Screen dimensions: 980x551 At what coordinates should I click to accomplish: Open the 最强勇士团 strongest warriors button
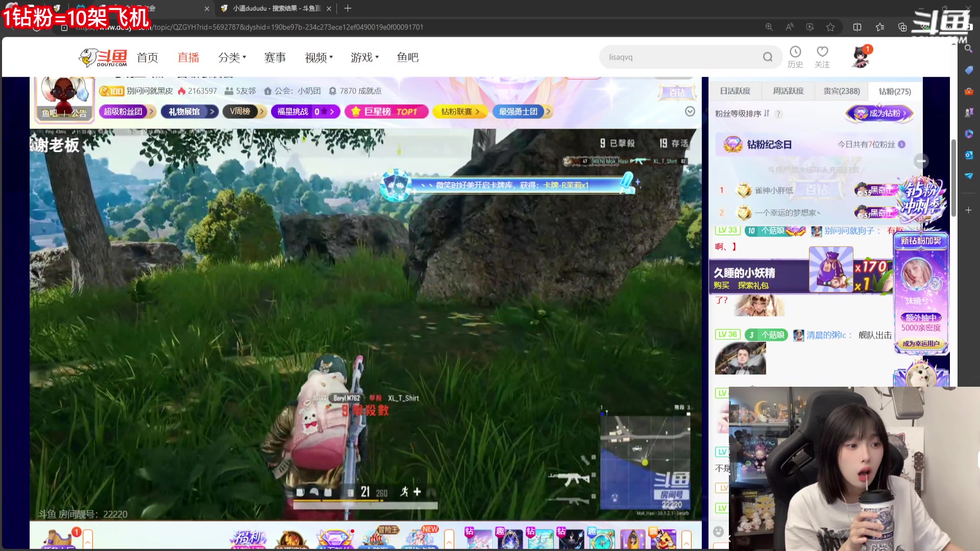coord(522,111)
